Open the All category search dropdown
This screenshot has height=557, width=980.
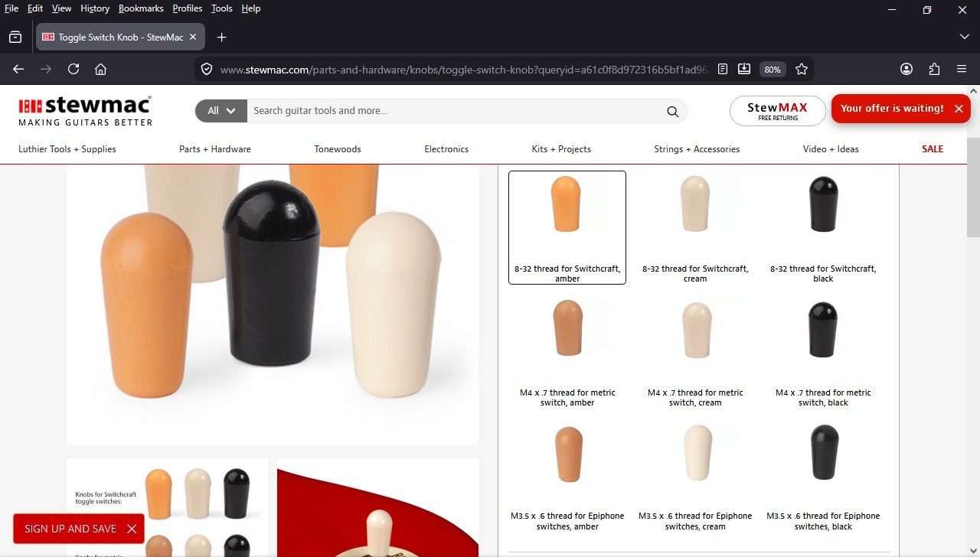pos(221,111)
